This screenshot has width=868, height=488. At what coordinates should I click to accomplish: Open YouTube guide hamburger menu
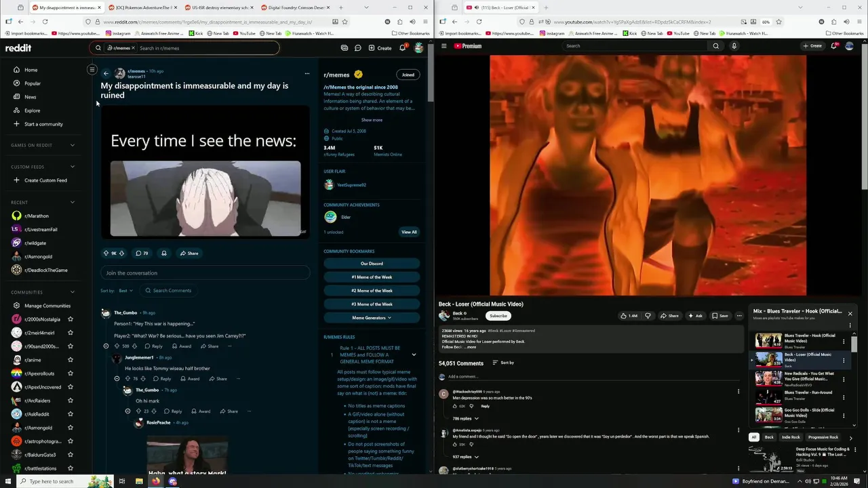point(444,46)
